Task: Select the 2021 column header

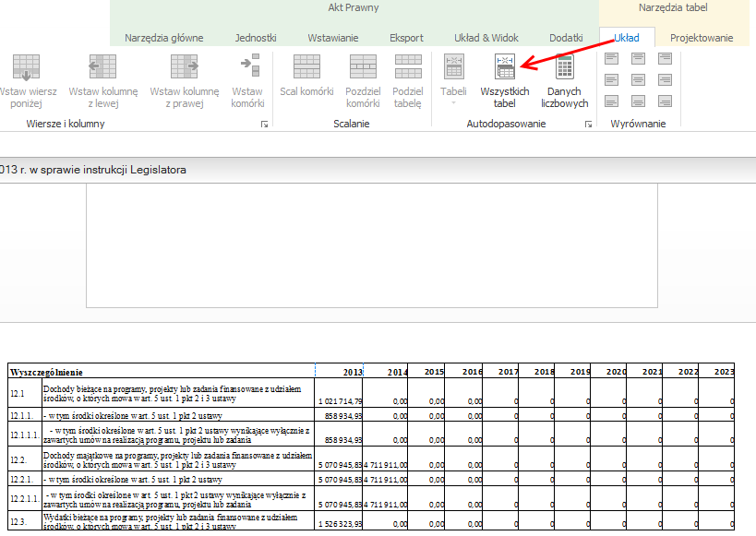Action: pyautogui.click(x=644, y=371)
